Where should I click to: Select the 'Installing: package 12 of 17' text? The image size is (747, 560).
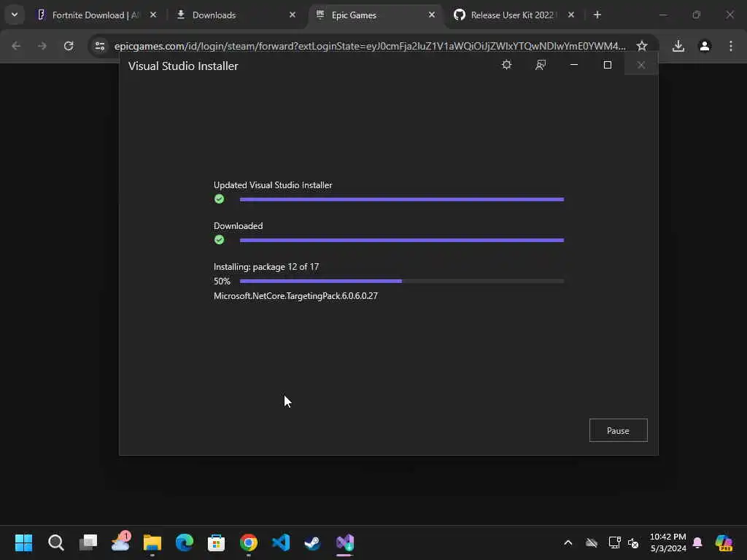click(x=266, y=267)
